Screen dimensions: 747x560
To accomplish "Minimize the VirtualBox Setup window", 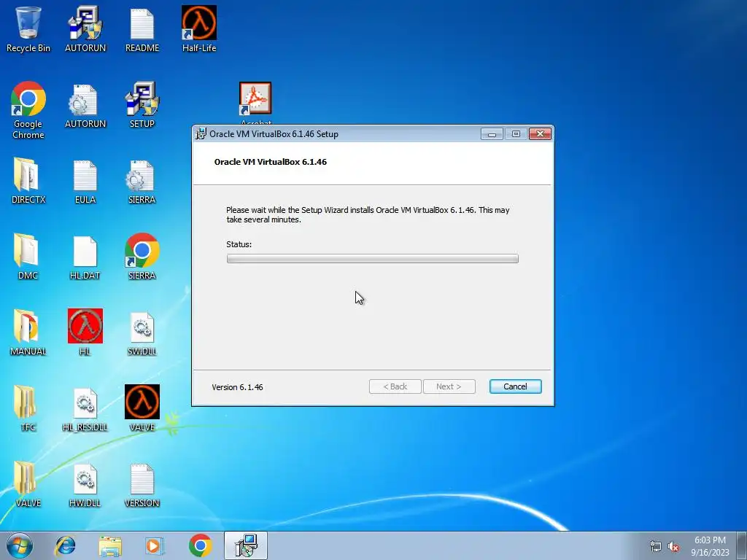I will [x=492, y=134].
